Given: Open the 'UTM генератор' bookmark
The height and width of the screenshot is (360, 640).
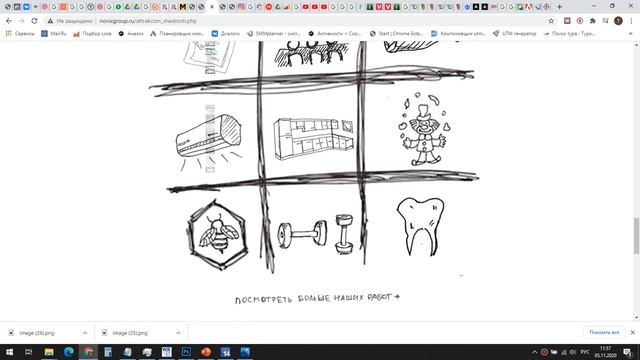Looking at the screenshot, I should click(x=515, y=33).
